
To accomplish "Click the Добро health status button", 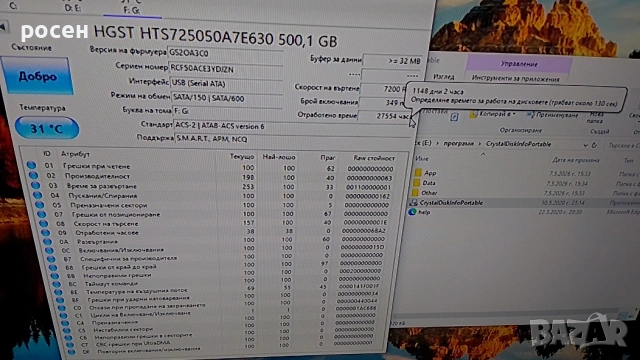I will click(37, 76).
